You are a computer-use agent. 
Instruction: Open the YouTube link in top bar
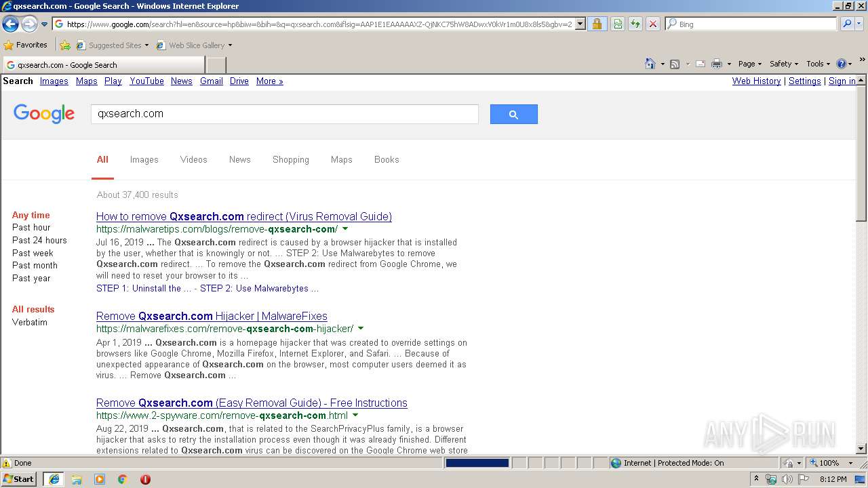click(146, 81)
